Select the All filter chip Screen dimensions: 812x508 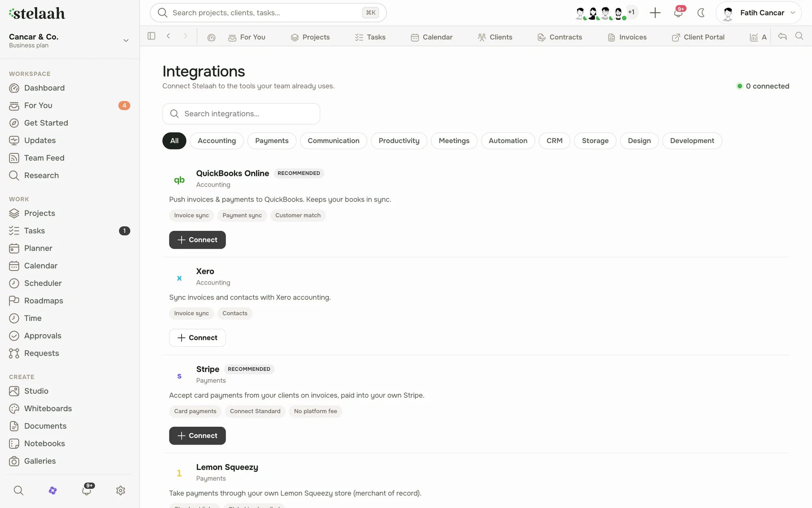pos(174,141)
